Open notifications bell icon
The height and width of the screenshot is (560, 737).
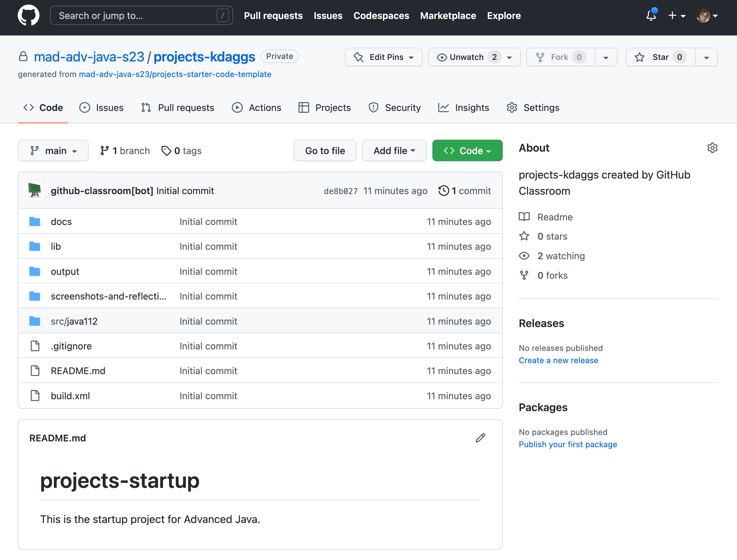(651, 15)
